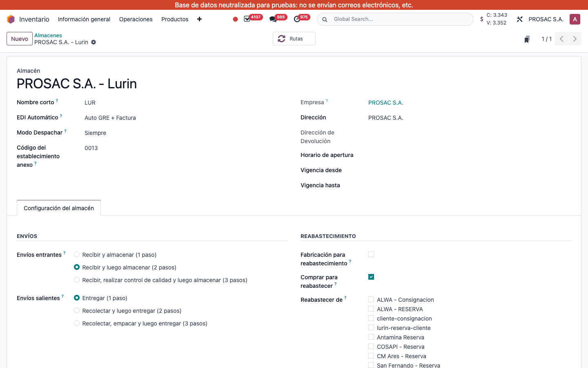Click the Nuevo button

click(20, 39)
